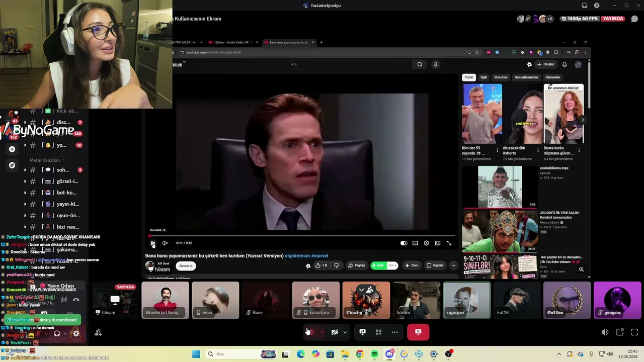This screenshot has height=362, width=644.
Task: Toggle Discord call fullscreen
Action: [634, 332]
